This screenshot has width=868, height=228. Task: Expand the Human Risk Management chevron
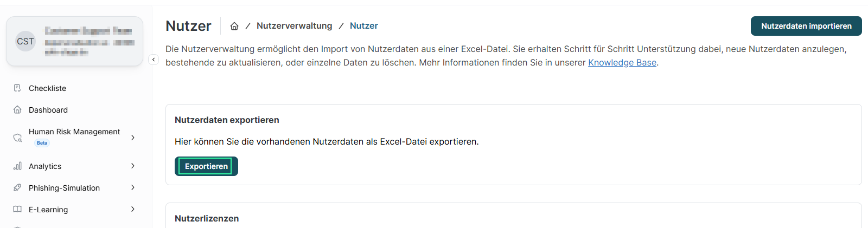pos(133,138)
